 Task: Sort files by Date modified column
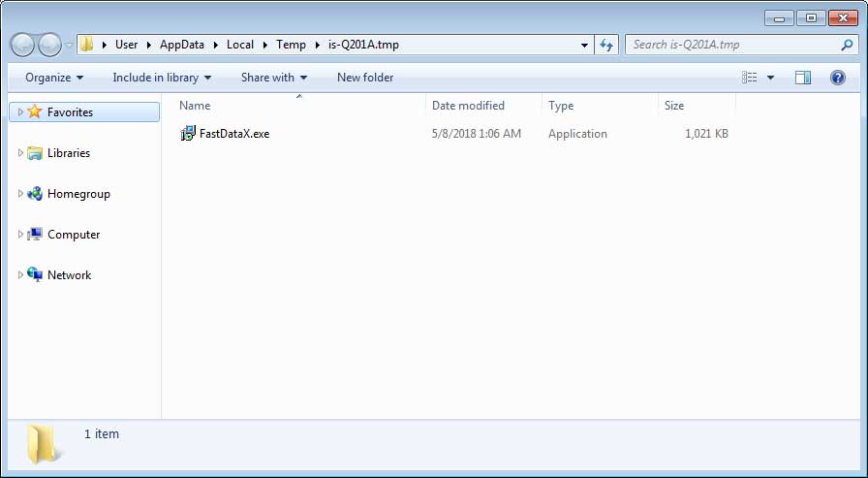tap(469, 106)
